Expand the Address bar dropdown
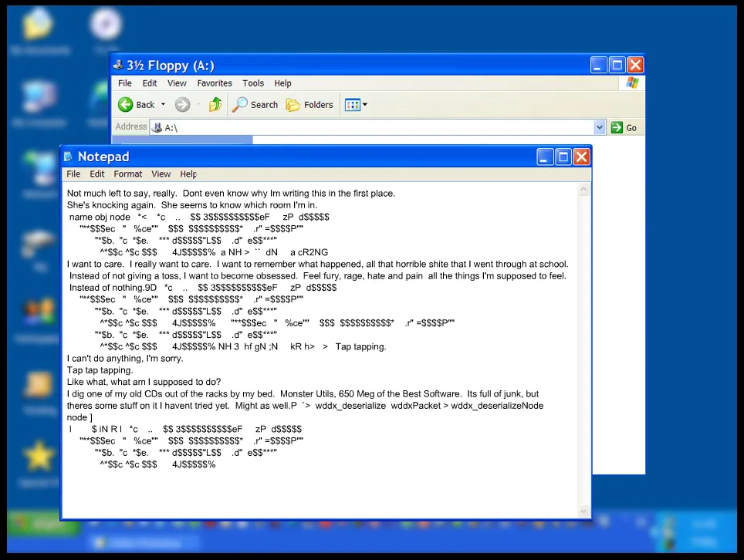Viewport: 744px width, 560px height. click(600, 127)
